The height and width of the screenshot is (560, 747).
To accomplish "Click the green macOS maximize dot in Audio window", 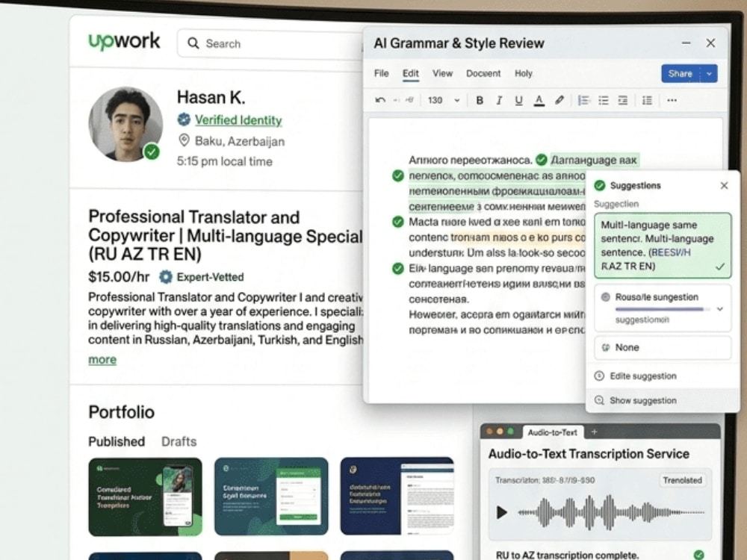I will [x=511, y=432].
